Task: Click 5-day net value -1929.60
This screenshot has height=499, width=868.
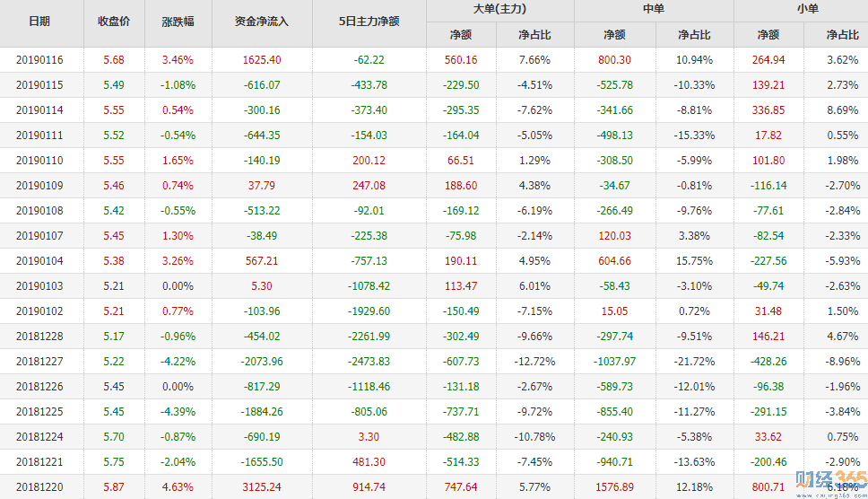Action: (369, 311)
